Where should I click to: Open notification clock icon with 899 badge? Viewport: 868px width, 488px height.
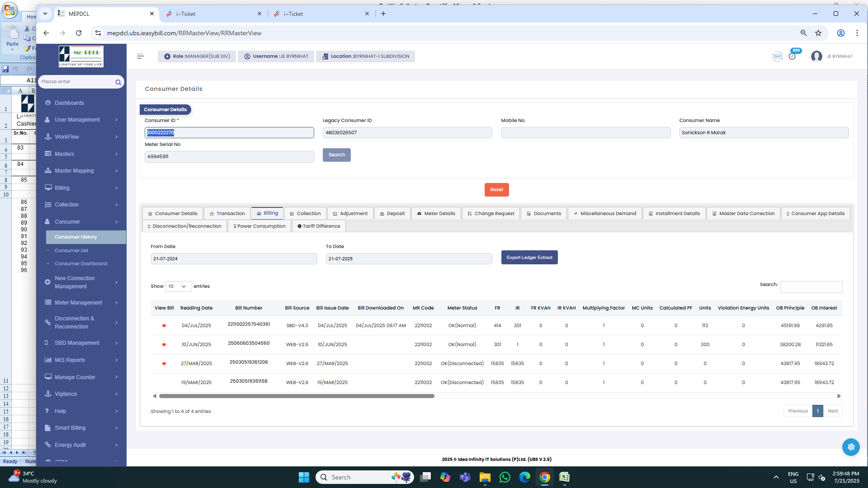[x=793, y=56]
